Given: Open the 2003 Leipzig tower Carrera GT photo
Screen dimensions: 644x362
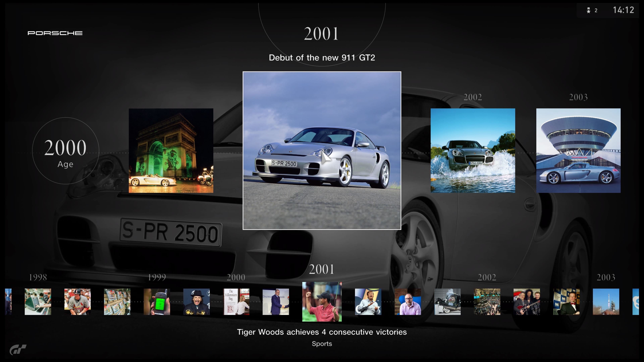Looking at the screenshot, I should (578, 151).
